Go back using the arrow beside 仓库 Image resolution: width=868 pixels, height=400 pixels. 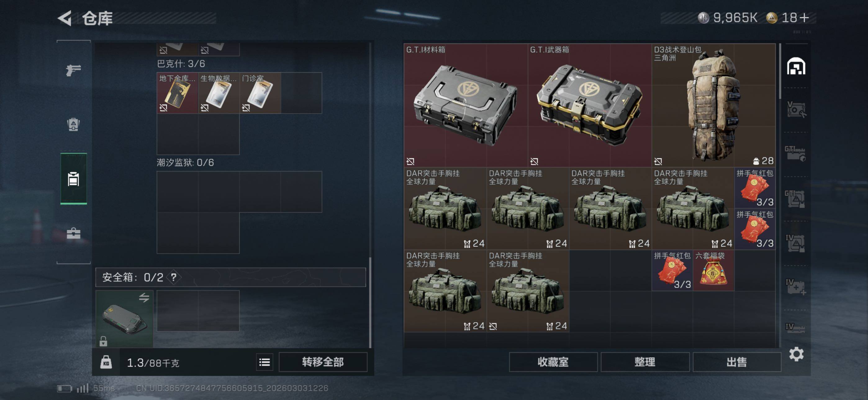(65, 18)
